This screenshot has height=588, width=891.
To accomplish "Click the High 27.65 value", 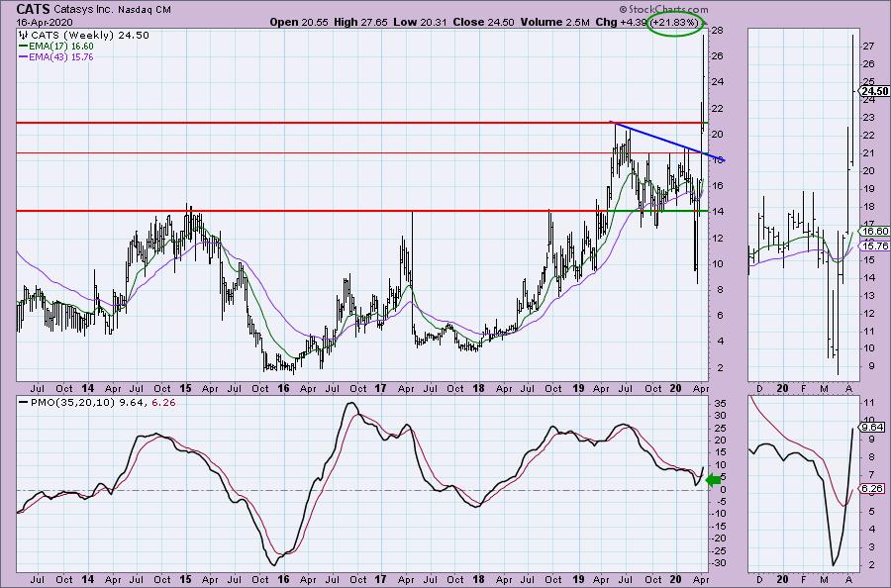I will coord(360,22).
